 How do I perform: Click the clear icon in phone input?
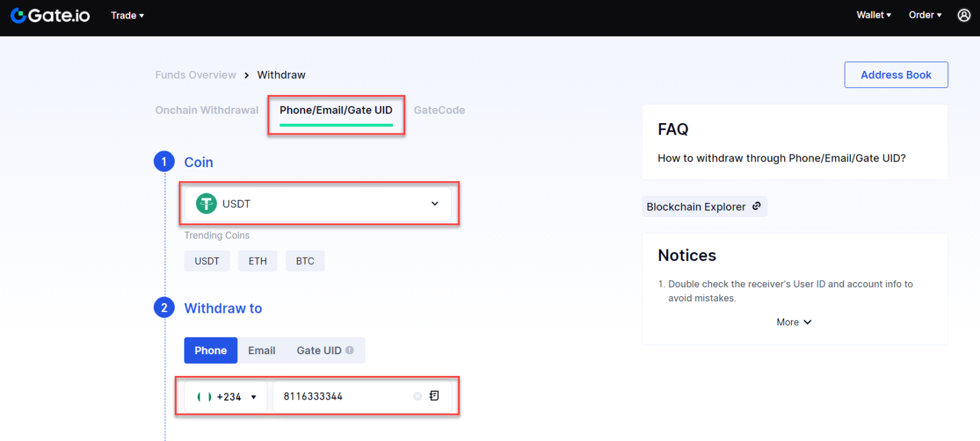coord(418,396)
